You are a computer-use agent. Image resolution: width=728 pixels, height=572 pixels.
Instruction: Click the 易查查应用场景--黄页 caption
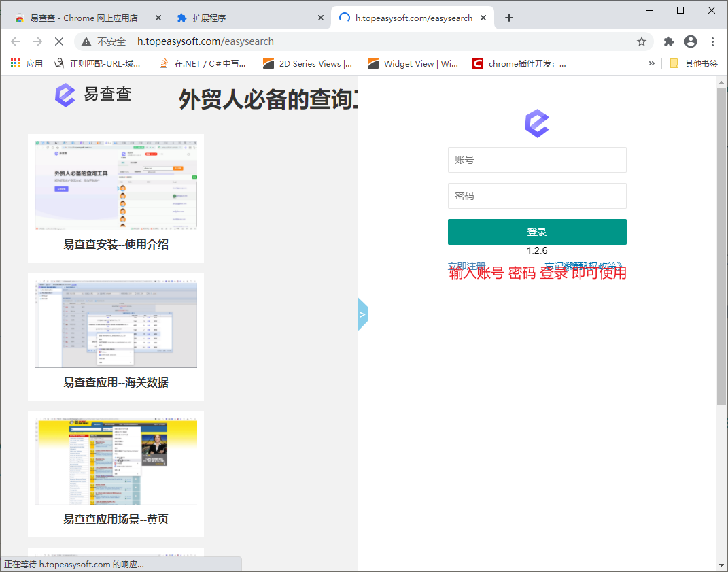pyautogui.click(x=116, y=519)
